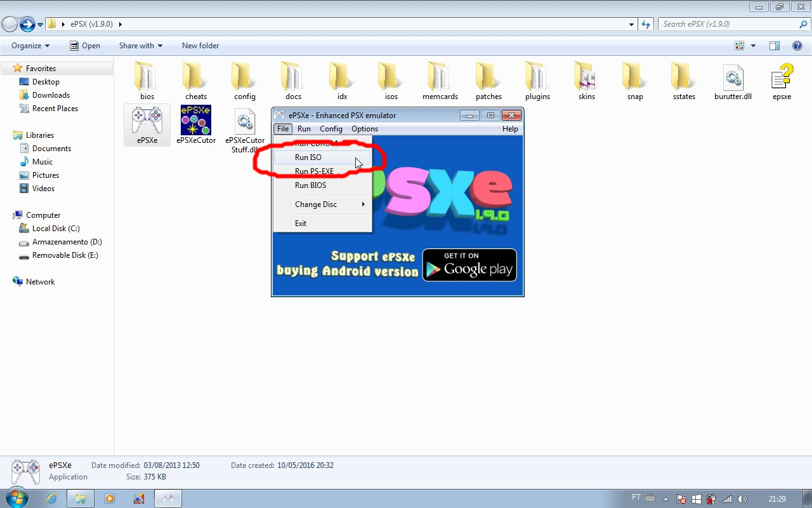Select the ePSXe gamepad application icon

pos(147,121)
